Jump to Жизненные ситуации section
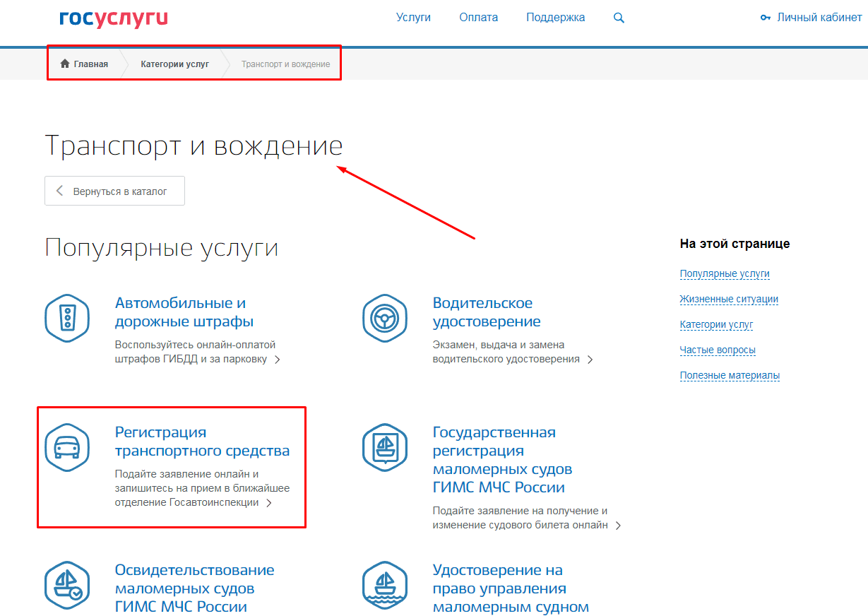The height and width of the screenshot is (616, 868). (x=728, y=299)
